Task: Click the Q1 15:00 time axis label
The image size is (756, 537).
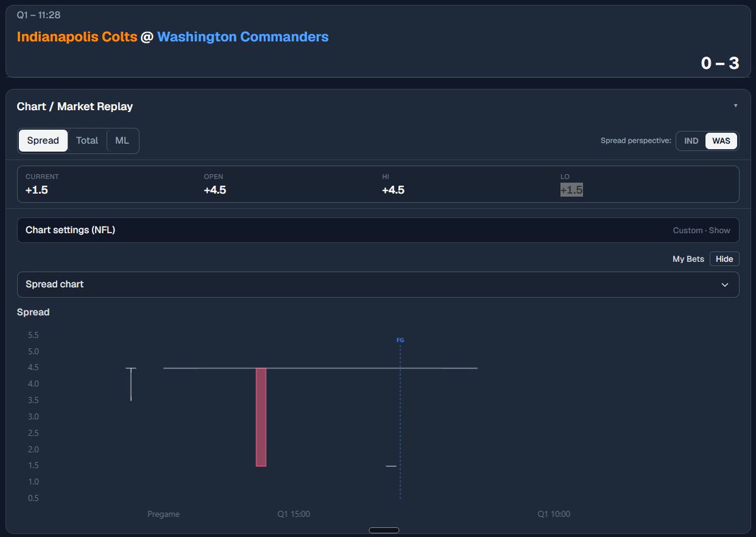Action: click(x=294, y=514)
